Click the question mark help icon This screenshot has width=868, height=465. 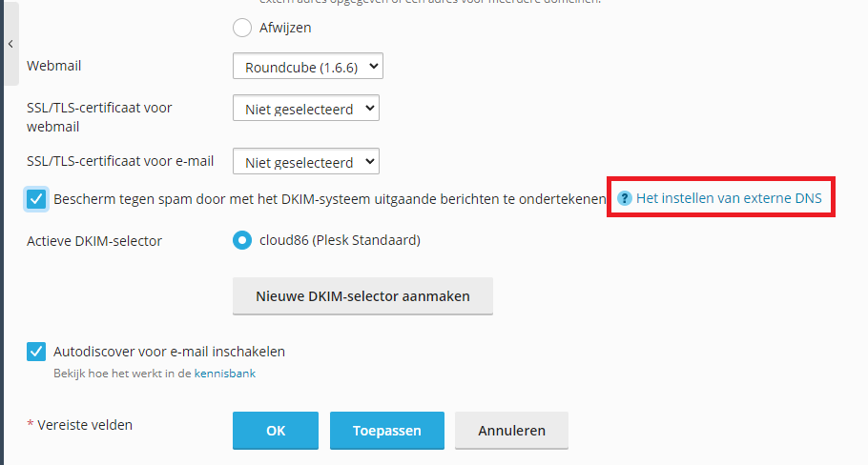tap(625, 198)
